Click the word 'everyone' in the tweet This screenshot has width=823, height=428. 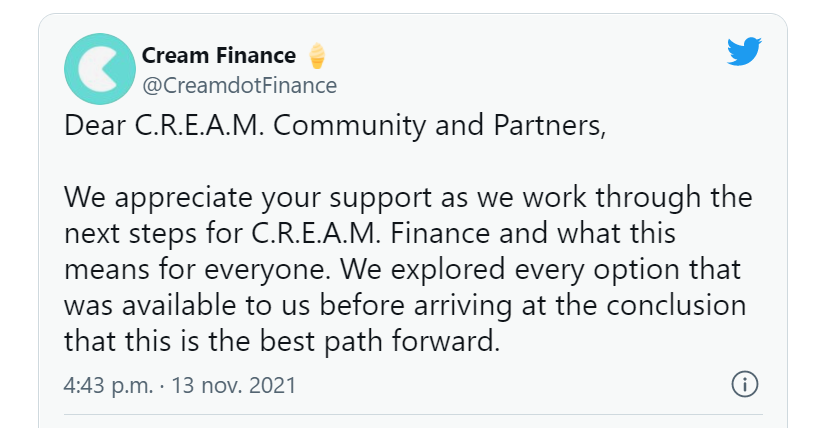[x=268, y=271]
